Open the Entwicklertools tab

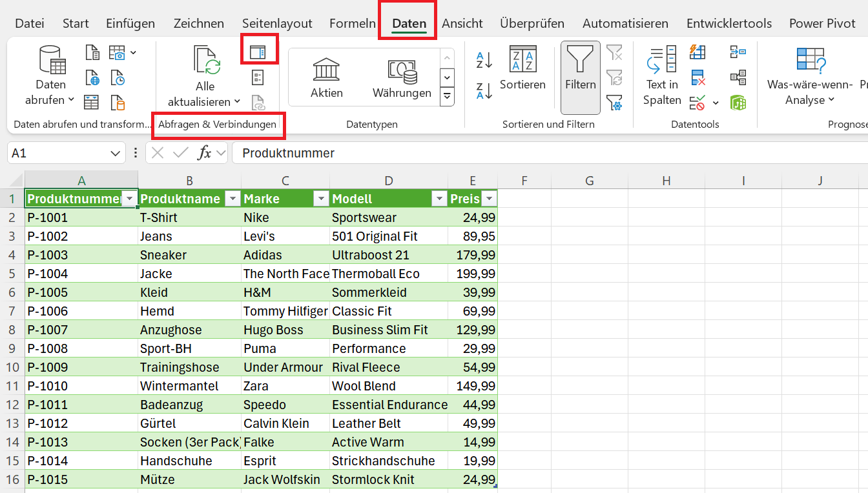[x=729, y=23]
